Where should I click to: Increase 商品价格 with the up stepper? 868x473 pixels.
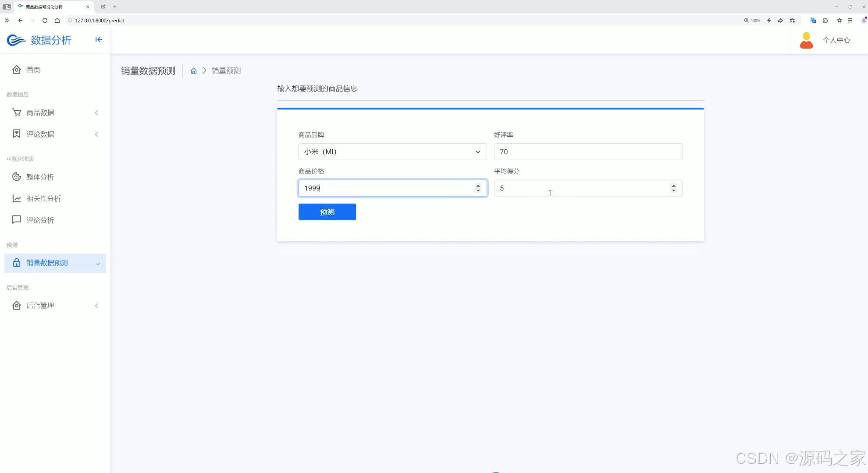[x=478, y=185]
